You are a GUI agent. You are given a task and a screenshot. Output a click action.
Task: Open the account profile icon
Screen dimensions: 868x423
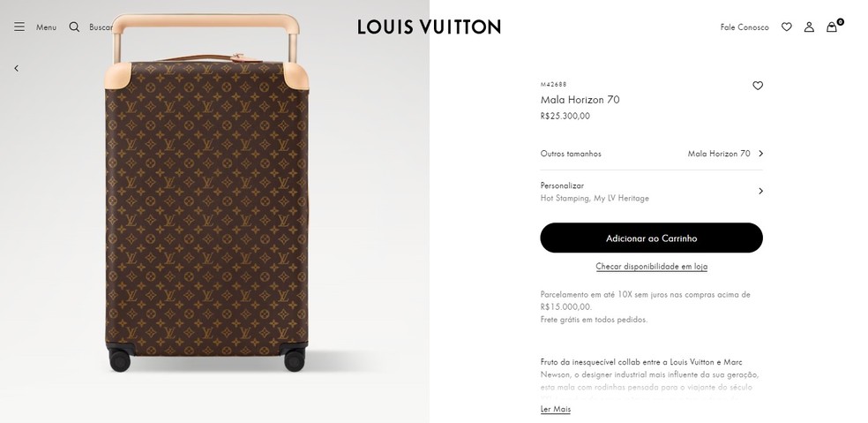tap(809, 27)
